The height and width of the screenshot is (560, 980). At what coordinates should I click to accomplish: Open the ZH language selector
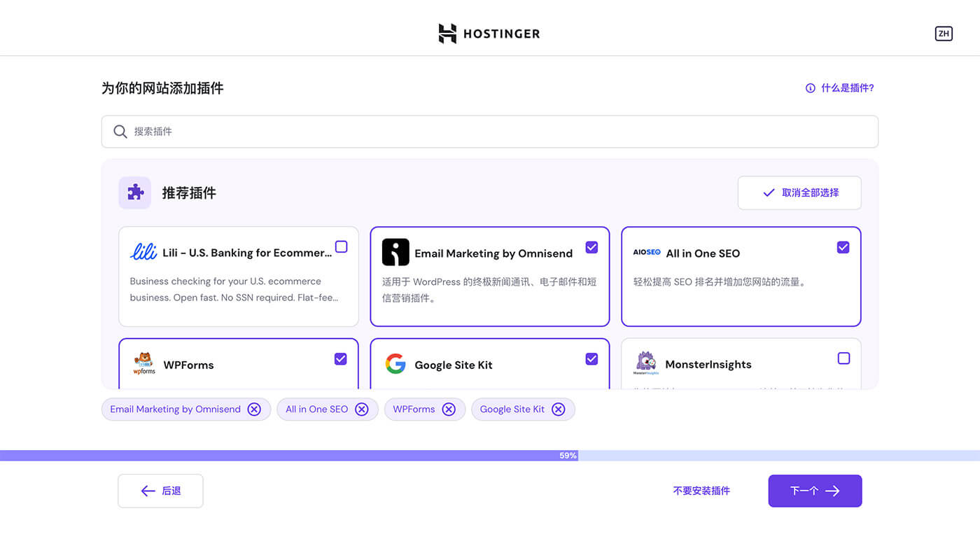click(x=944, y=34)
